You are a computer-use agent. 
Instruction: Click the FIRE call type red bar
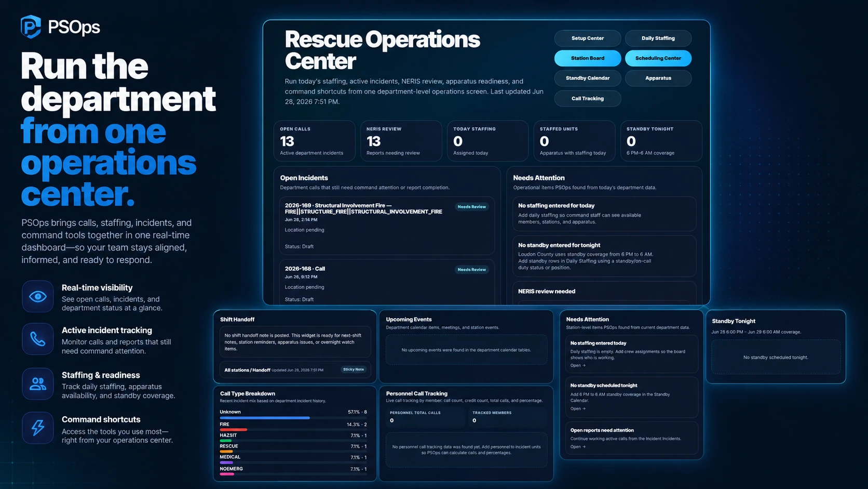point(233,430)
